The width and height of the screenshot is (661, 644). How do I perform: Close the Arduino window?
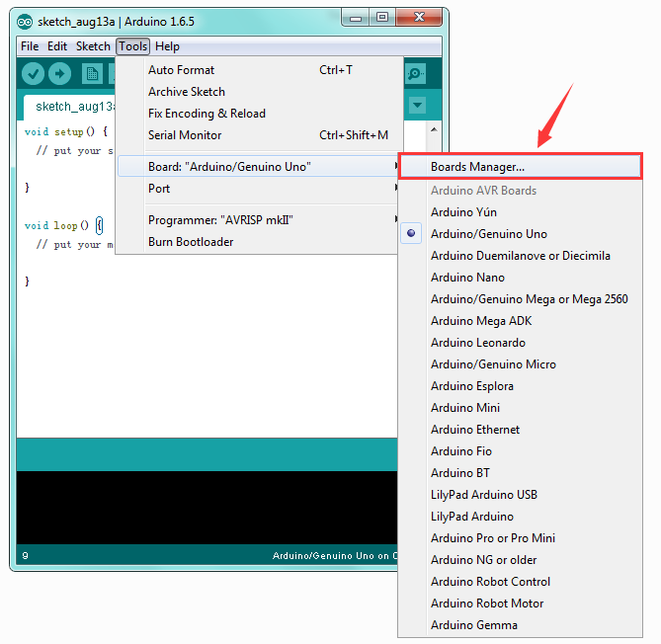(419, 17)
